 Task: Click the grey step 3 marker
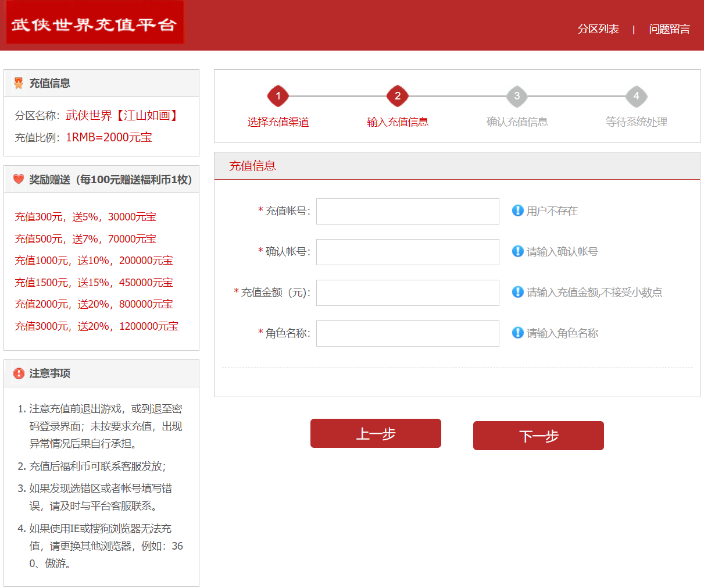point(517,96)
